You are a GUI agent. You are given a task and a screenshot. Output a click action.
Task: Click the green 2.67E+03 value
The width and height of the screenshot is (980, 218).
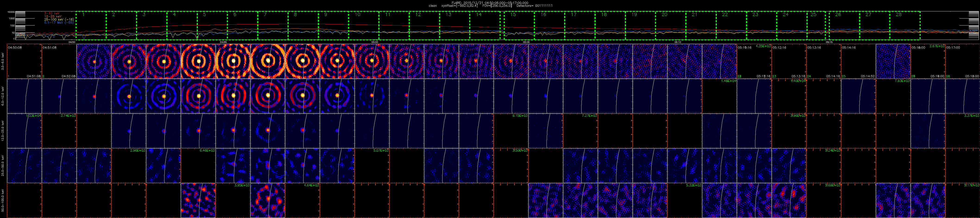937,46
